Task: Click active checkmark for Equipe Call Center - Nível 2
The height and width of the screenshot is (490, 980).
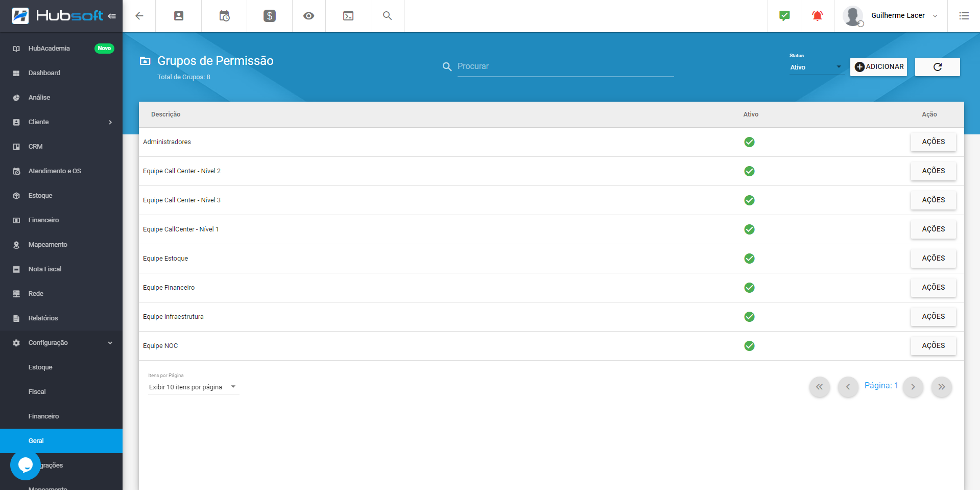Action: pyautogui.click(x=749, y=171)
